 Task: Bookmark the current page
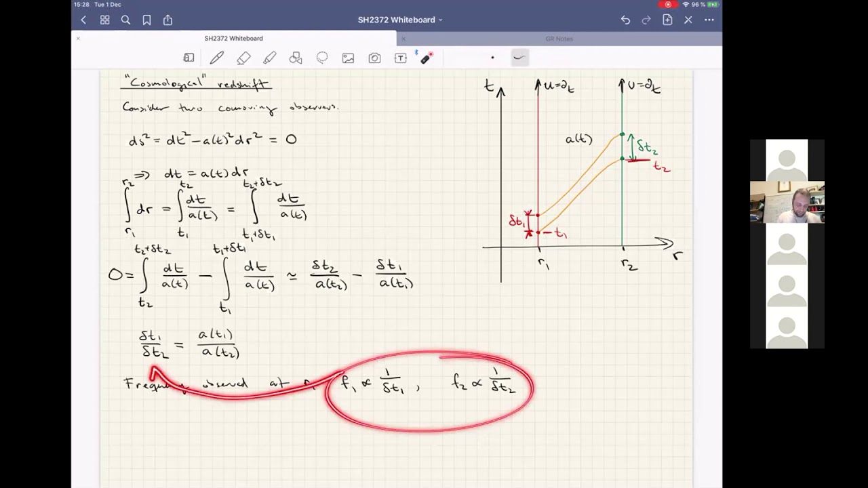click(x=146, y=20)
